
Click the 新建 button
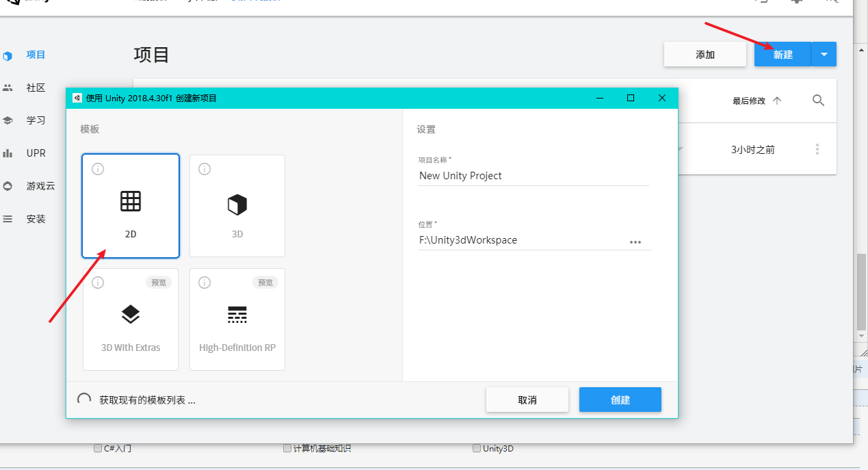coord(783,55)
